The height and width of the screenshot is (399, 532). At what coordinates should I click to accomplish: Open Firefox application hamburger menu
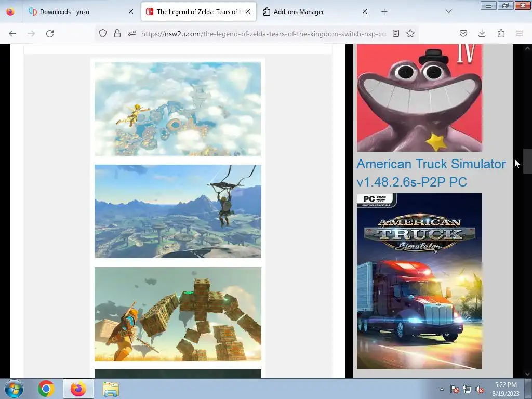coord(520,33)
